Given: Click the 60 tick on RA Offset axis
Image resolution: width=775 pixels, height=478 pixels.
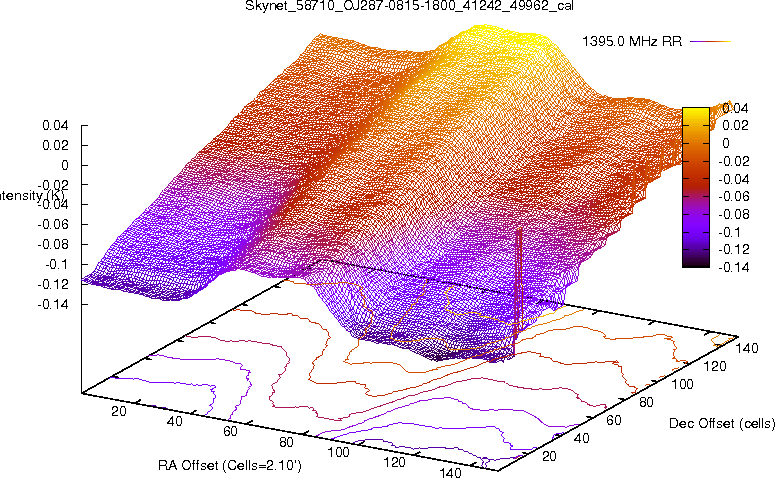Looking at the screenshot, I should point(230,431).
